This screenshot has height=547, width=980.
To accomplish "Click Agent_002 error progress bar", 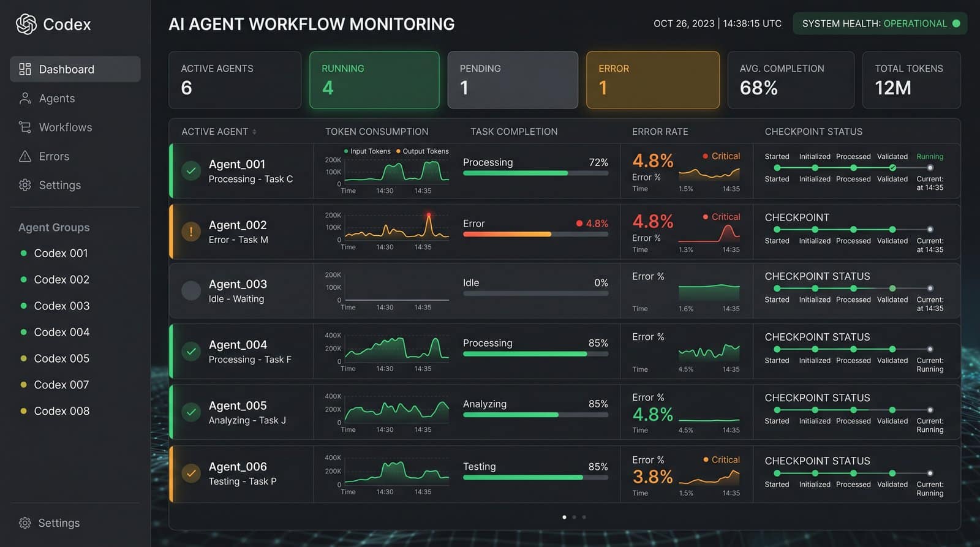I will [x=535, y=234].
